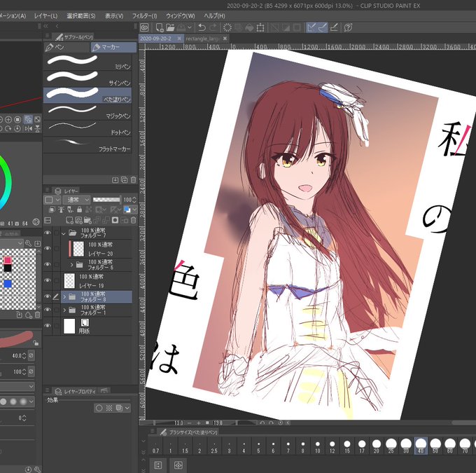This screenshot has height=473, width=476.
Task: Collapse Folder 7 in layer list
Action: 64,233
